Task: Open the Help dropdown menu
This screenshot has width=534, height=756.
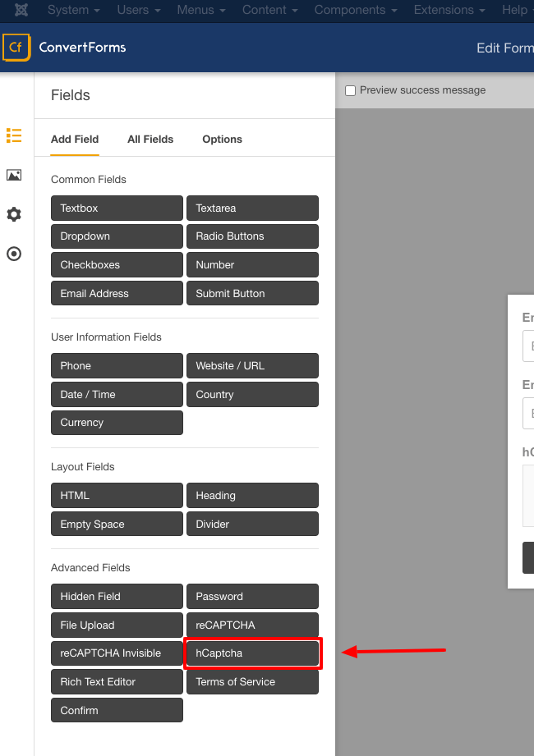Action: (x=518, y=10)
